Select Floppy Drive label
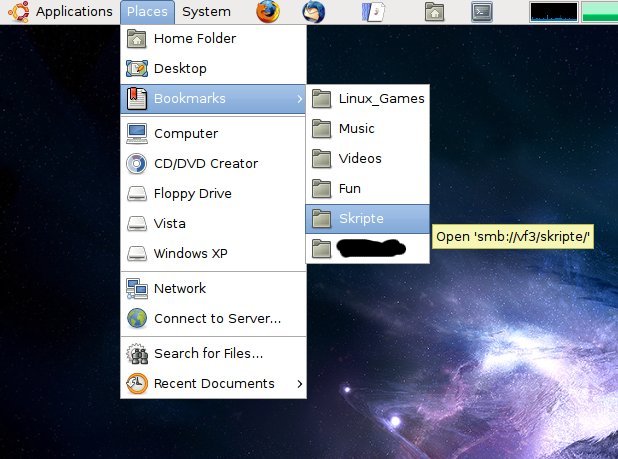This screenshot has width=618, height=459. click(x=192, y=194)
